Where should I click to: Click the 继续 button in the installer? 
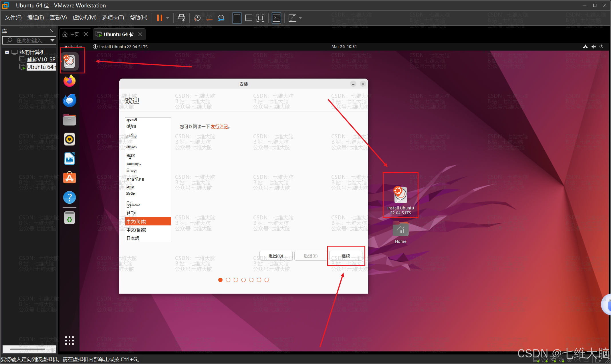coord(346,256)
